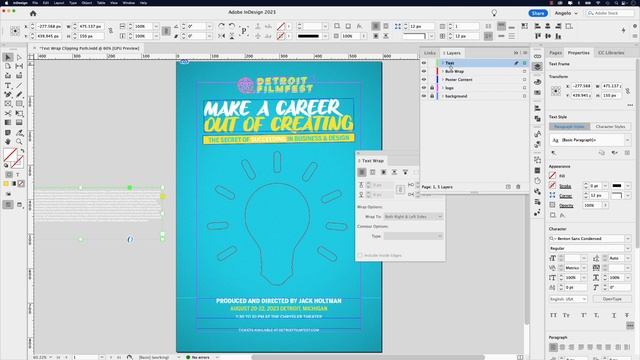Select the Hand tool
The width and height of the screenshot is (640, 360).
[8, 142]
